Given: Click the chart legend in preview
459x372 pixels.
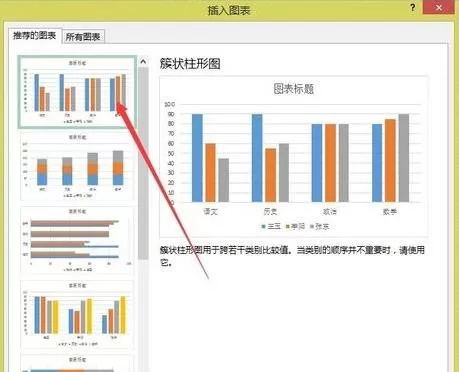Looking at the screenshot, I should click(x=295, y=226).
